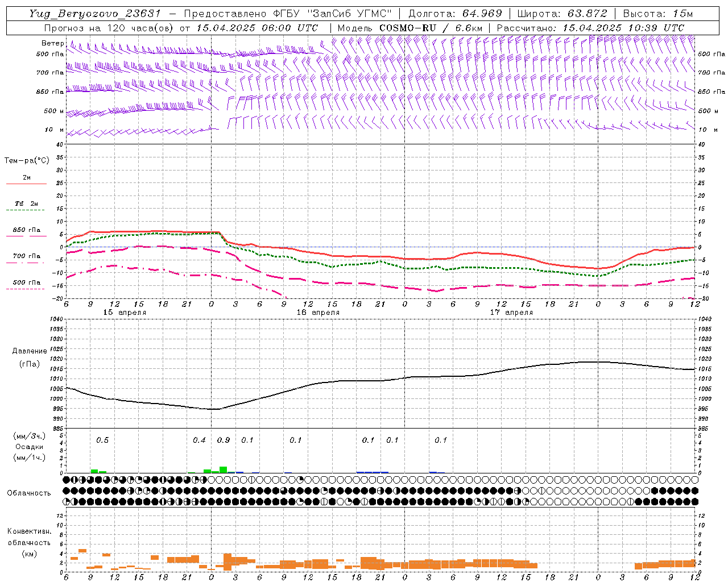Click the precipitation value 0.5

pyautogui.click(x=102, y=440)
